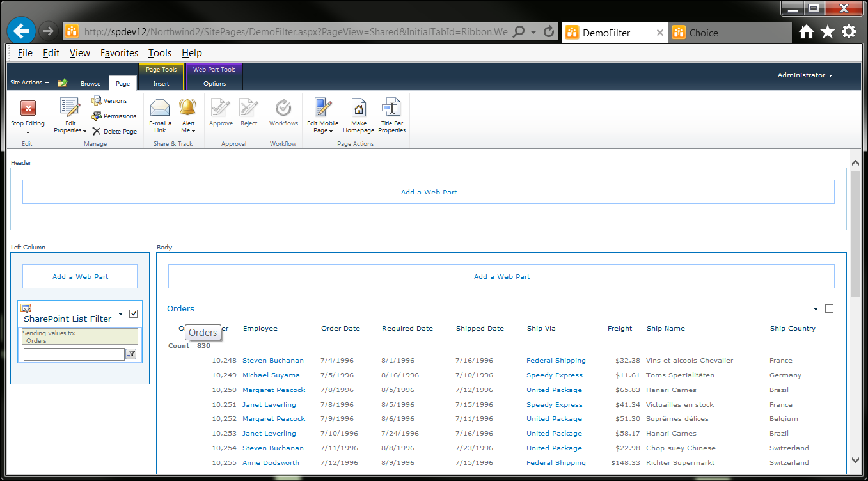Click the navigate up folder icon
The width and height of the screenshot is (868, 481).
[62, 83]
